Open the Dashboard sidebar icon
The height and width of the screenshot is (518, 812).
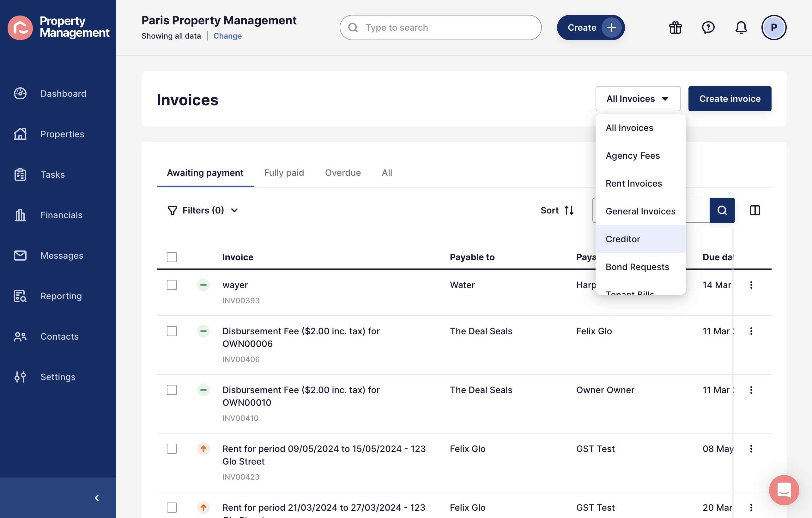[20, 94]
